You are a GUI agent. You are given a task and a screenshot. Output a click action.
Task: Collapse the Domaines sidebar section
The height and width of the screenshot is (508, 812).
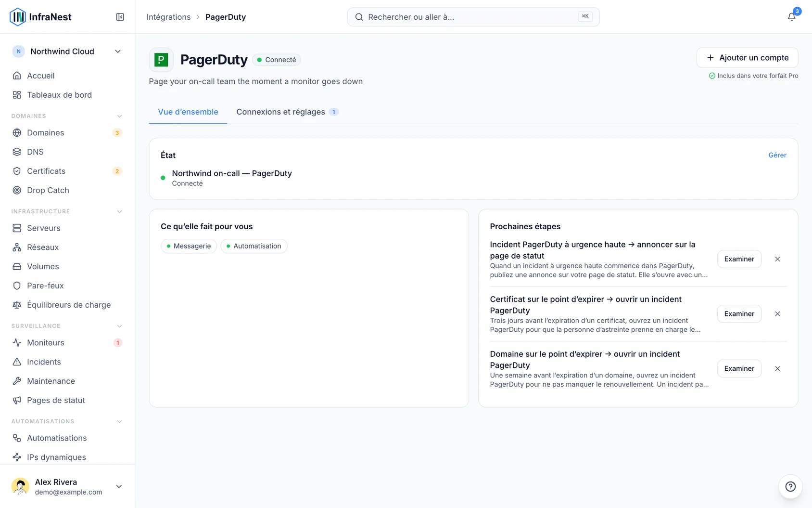click(x=120, y=116)
